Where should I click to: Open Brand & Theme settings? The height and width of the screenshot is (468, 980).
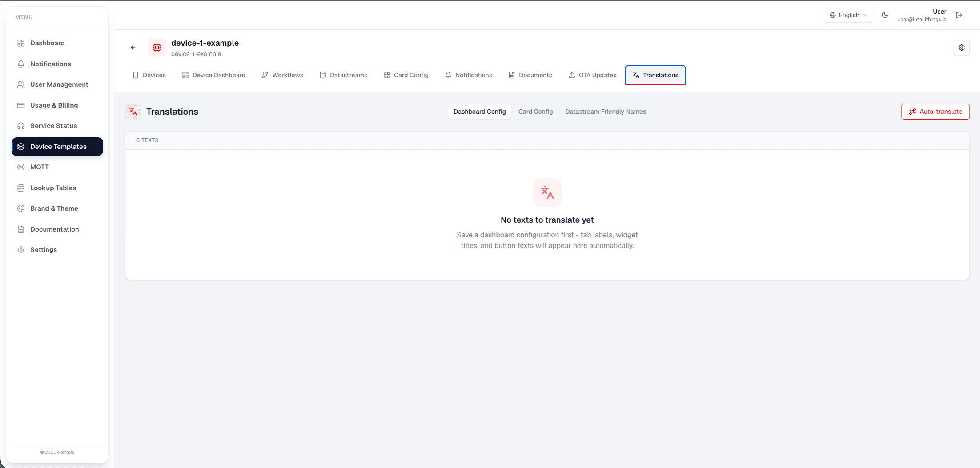[57, 208]
